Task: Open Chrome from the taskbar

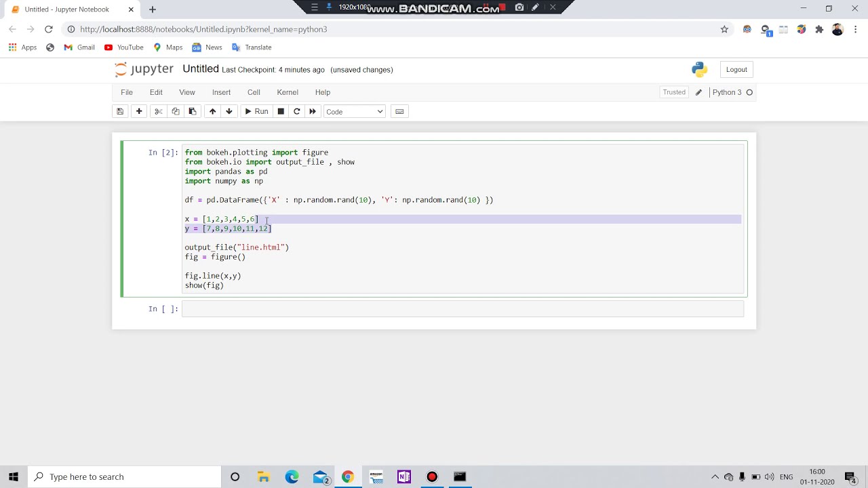Action: click(x=347, y=476)
